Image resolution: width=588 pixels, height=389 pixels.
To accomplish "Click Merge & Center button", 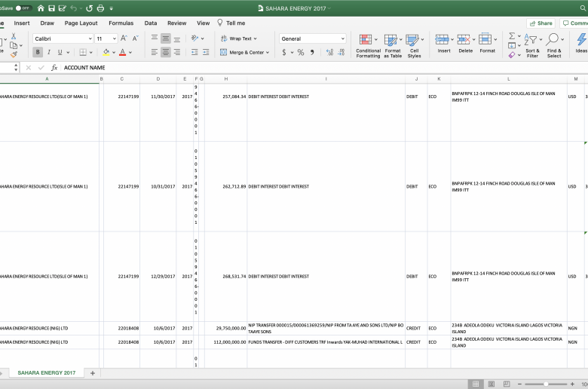I will 243,53.
